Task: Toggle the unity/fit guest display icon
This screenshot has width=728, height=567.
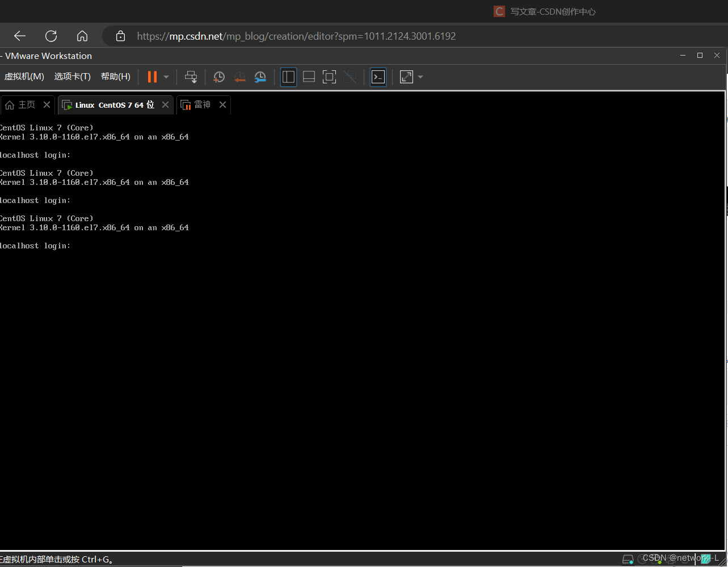Action: click(x=406, y=77)
